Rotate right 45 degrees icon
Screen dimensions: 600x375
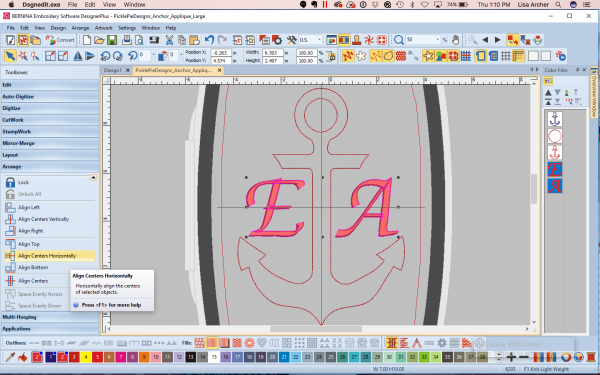[x=118, y=56]
